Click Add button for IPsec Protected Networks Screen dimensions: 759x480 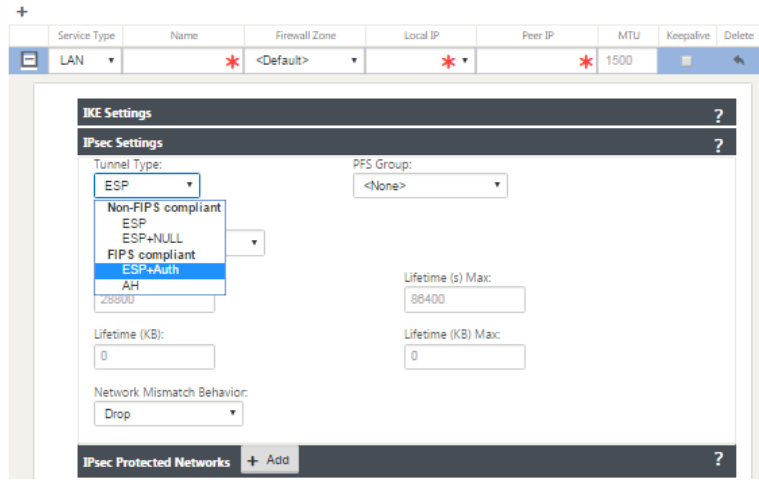point(269,460)
